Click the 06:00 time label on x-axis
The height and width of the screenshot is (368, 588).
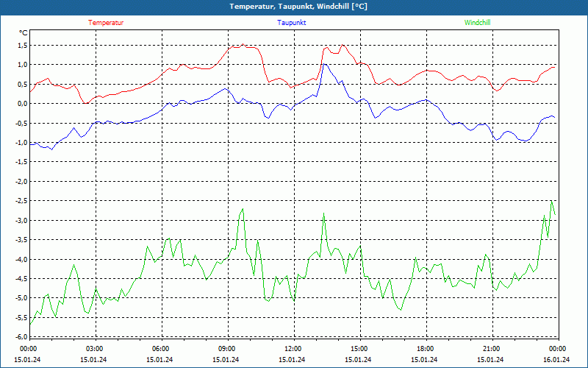tap(160, 349)
